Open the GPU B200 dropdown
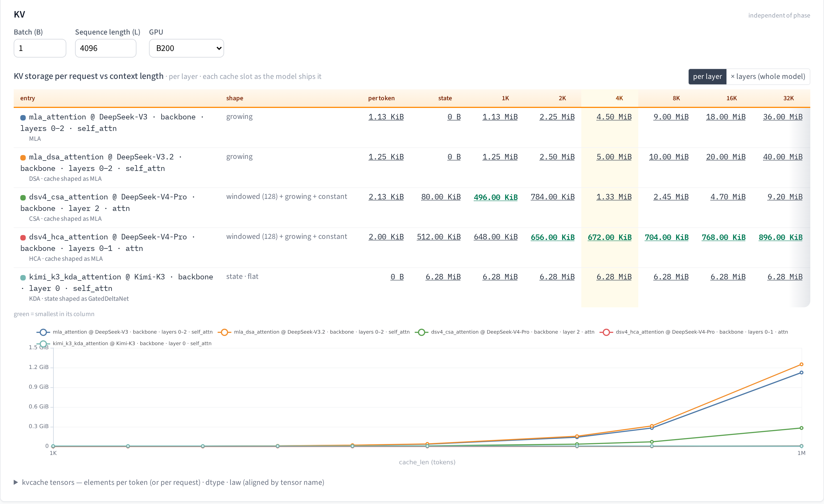Viewport: 824px width, 504px height. [x=186, y=48]
